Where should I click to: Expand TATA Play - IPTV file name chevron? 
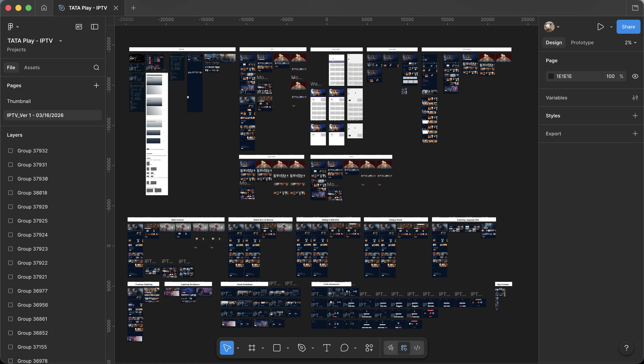60,41
